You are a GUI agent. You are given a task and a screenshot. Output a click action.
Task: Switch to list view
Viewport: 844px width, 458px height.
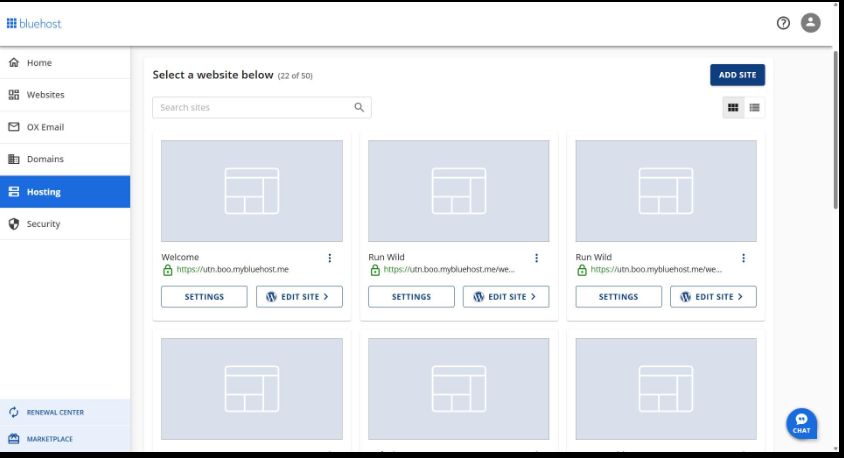tap(754, 108)
